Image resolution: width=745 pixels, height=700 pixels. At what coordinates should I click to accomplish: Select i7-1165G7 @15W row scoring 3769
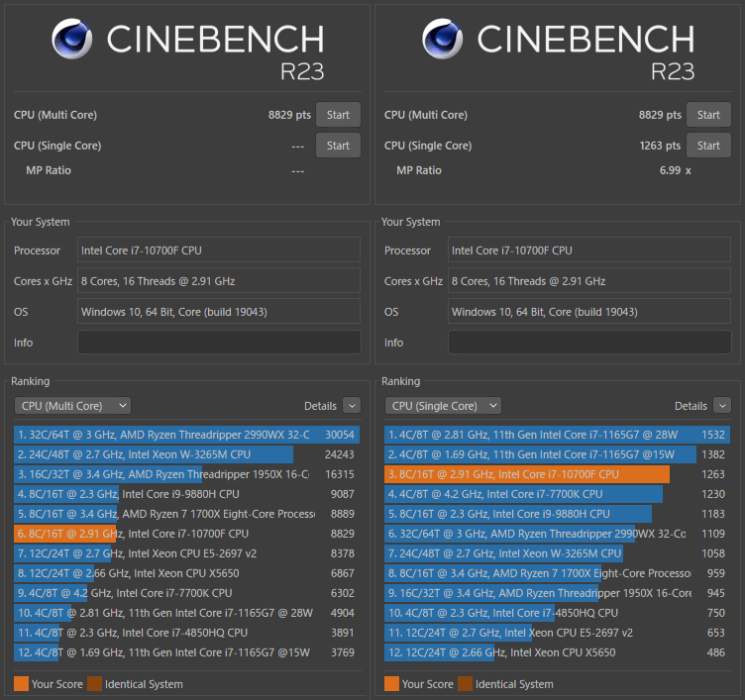(x=186, y=652)
